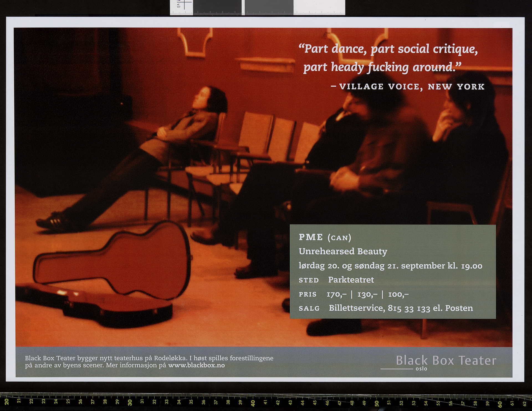Viewport: 532px width, 411px height.
Task: Click the date line lørdag 20. september
Action: coord(390,266)
